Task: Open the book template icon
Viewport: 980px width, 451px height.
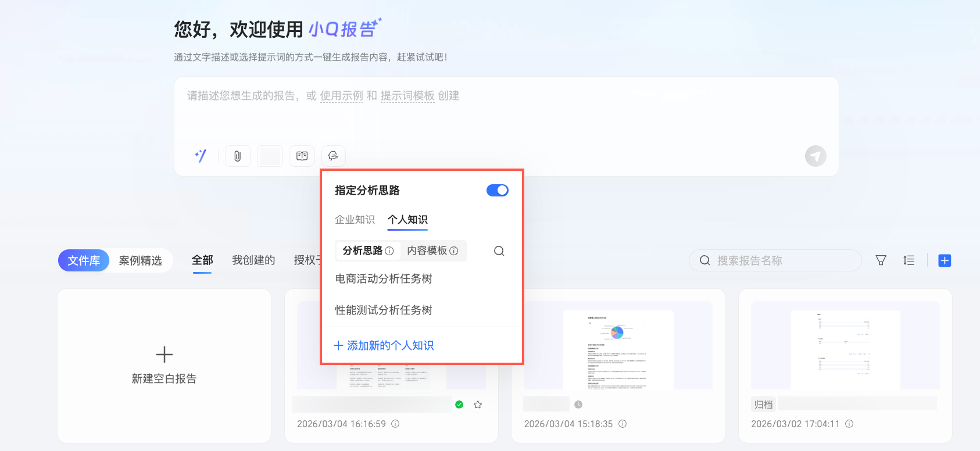Action: coord(302,156)
